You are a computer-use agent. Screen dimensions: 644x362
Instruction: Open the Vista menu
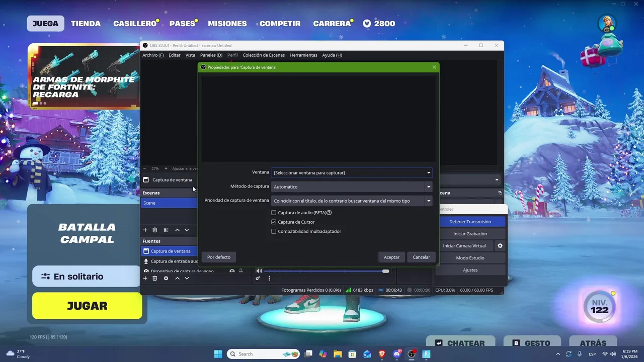pos(190,55)
